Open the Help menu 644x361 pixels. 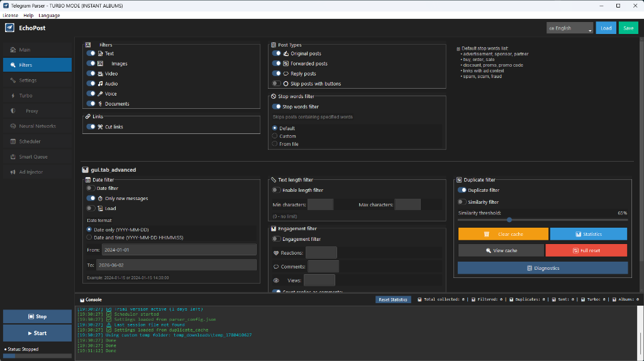tap(28, 15)
